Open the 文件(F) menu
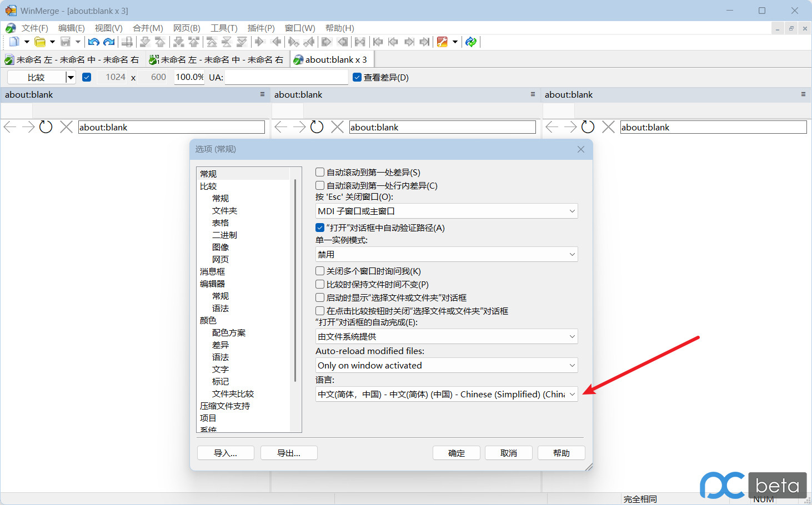The height and width of the screenshot is (505, 812). point(34,28)
